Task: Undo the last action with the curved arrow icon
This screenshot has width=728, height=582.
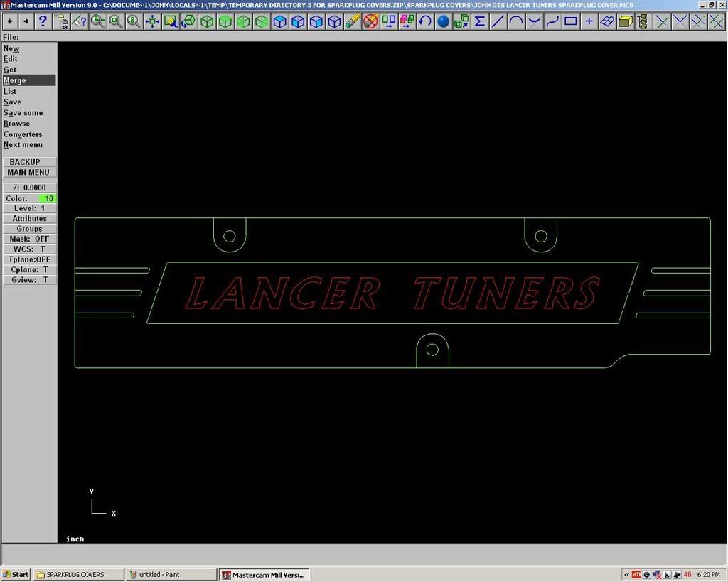Action: [x=425, y=21]
